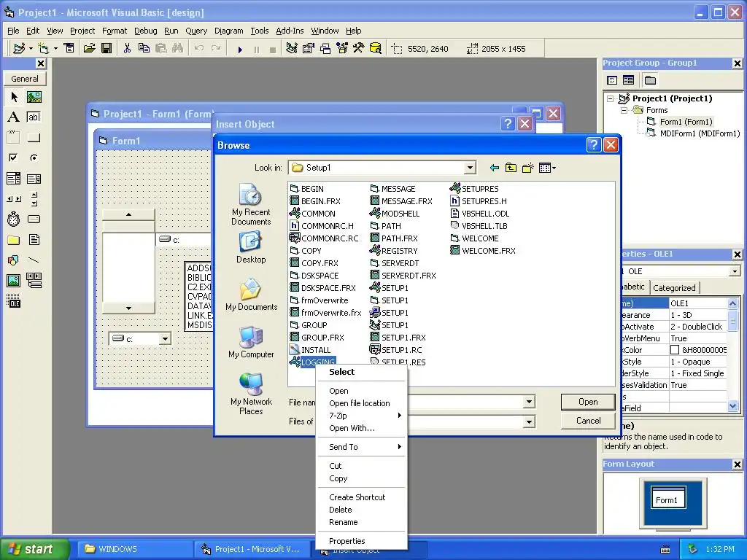Click Up One Level icon in Browse dialog
This screenshot has height=560, width=747.
click(511, 168)
